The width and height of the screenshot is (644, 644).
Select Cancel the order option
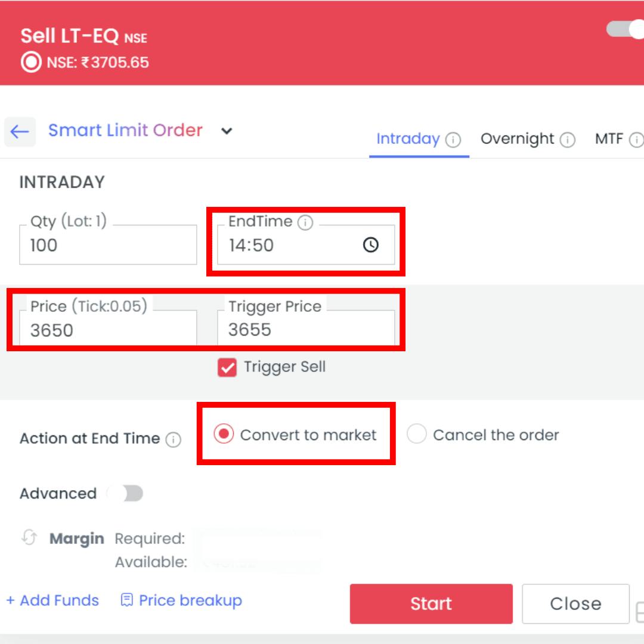tap(416, 435)
